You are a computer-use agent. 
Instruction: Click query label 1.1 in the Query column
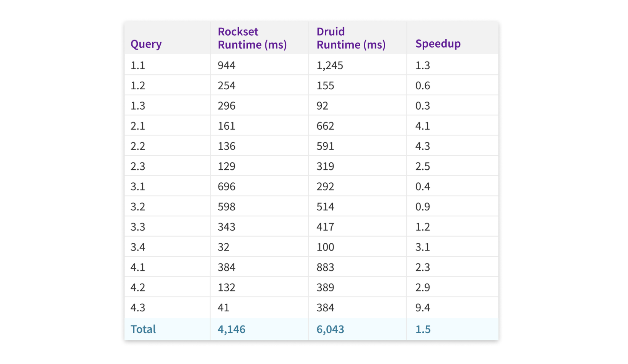pos(138,65)
